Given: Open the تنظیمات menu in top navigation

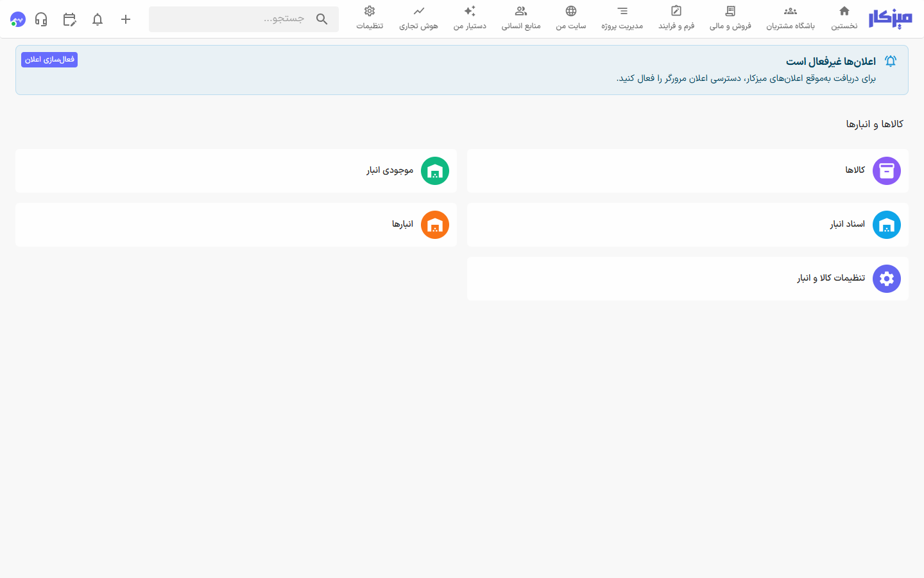Looking at the screenshot, I should tap(370, 18).
